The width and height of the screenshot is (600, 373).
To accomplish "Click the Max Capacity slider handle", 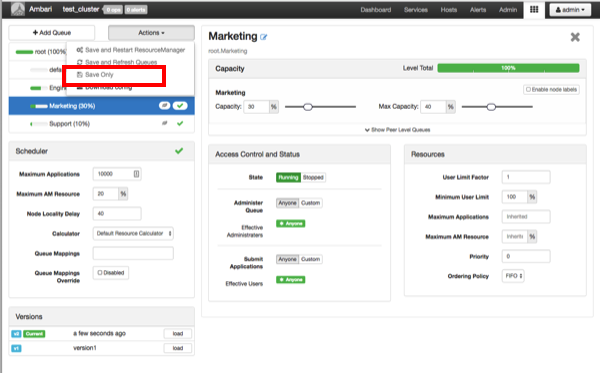I will click(491, 107).
